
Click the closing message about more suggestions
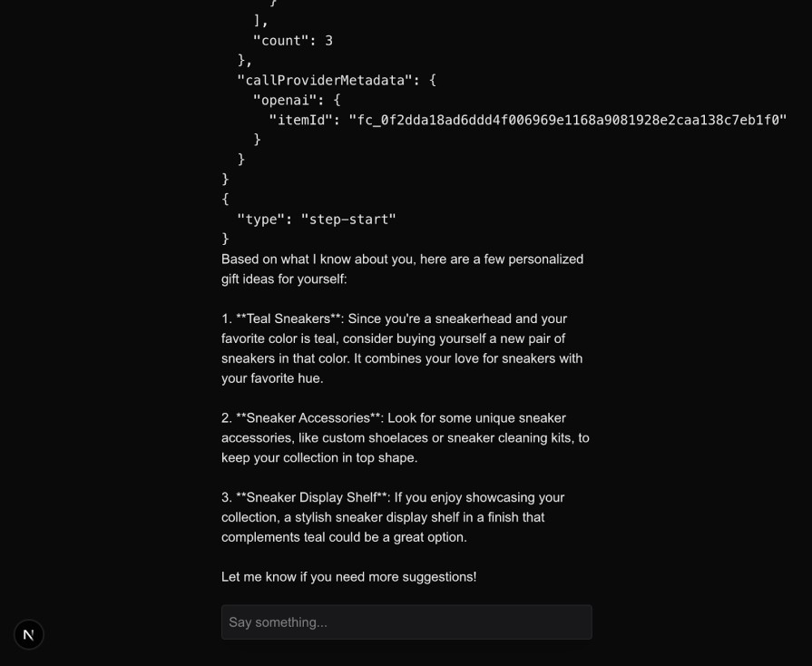pyautogui.click(x=348, y=576)
